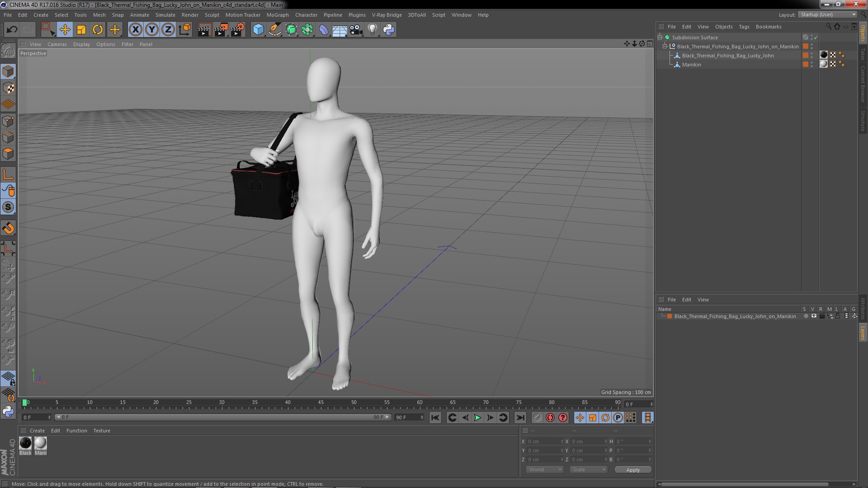The image size is (868, 488).
Task: Collapse the Subdivision Surface tree node
Action: pos(660,38)
